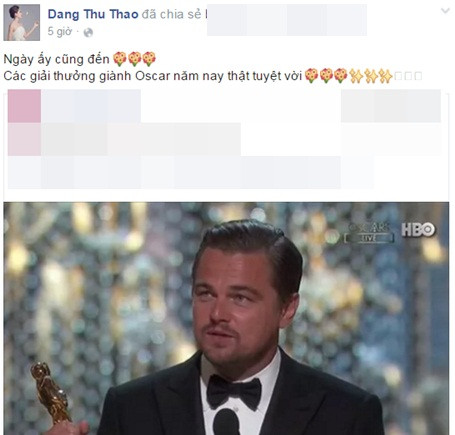Click the Dang Thu Thao name link
The width and height of the screenshot is (455, 435).
(x=93, y=14)
